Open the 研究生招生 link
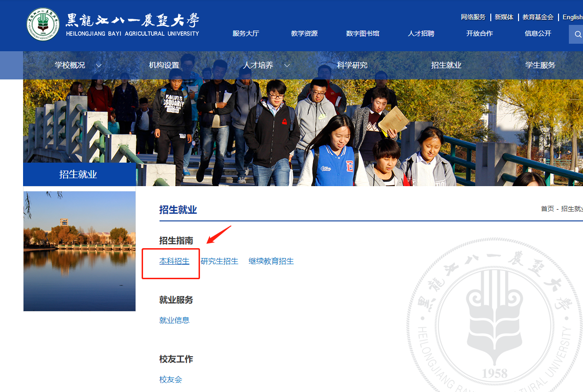Viewport: 583px width, 392px height. point(219,261)
